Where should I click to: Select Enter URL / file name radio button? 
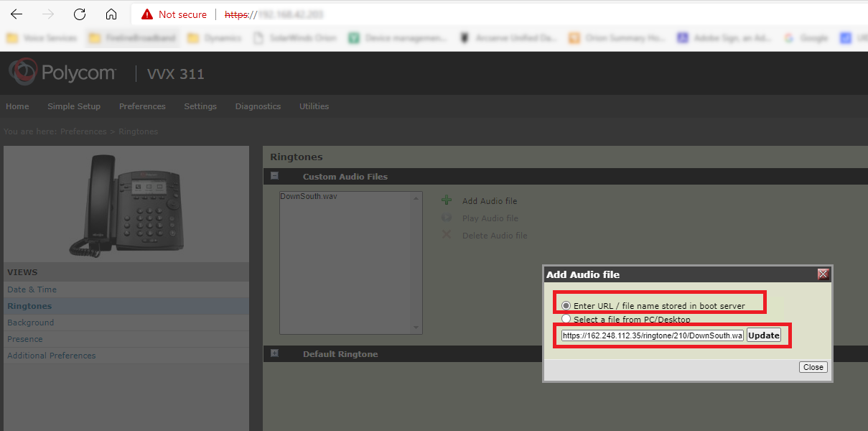(x=566, y=305)
